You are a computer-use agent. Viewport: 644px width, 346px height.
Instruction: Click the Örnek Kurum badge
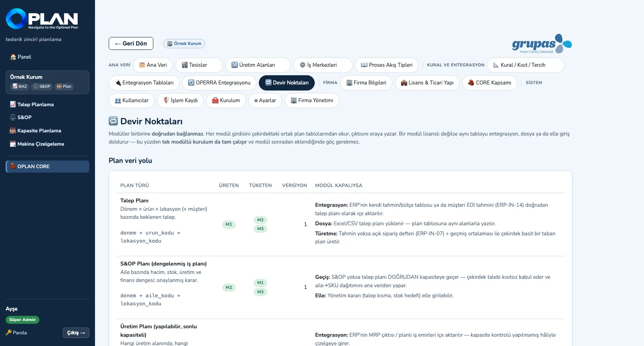point(184,43)
